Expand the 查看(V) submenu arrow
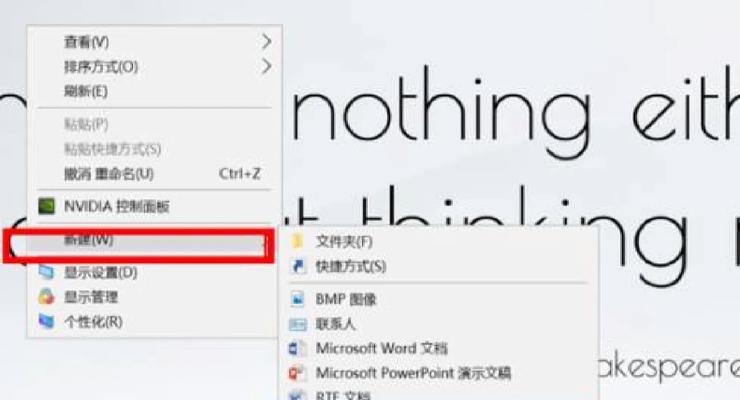The image size is (740, 400). [x=267, y=42]
